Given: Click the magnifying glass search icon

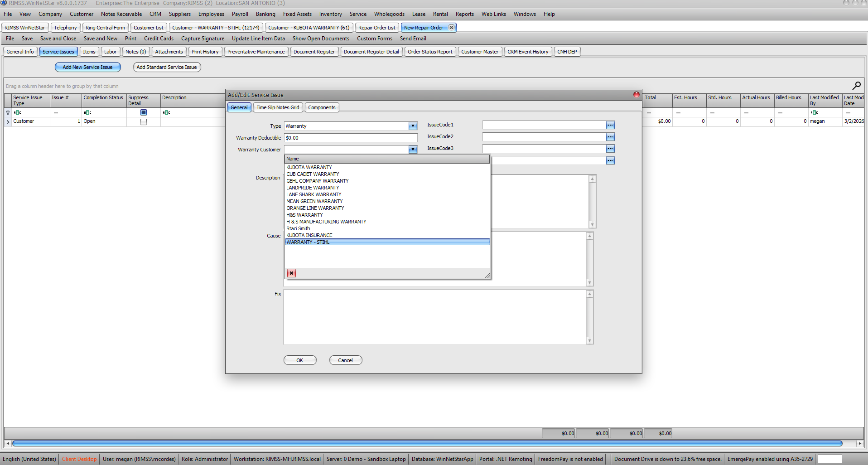Looking at the screenshot, I should 856,86.
